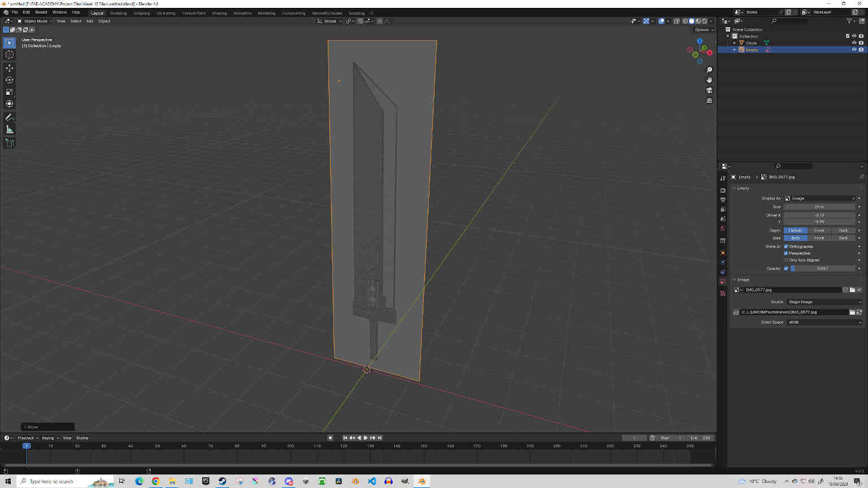Collapse the Empty panel header
Viewport: 868px width, 488px height.
(743, 188)
